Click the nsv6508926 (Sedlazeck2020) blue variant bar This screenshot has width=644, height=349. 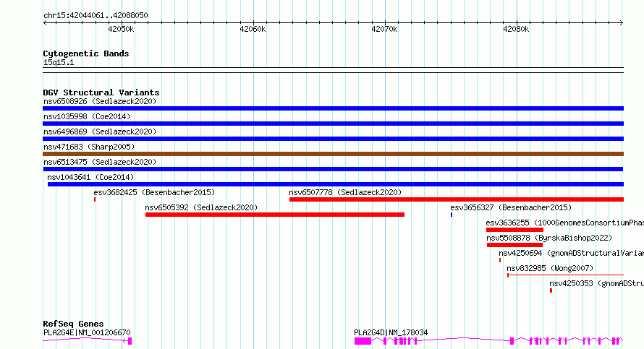pyautogui.click(x=333, y=108)
